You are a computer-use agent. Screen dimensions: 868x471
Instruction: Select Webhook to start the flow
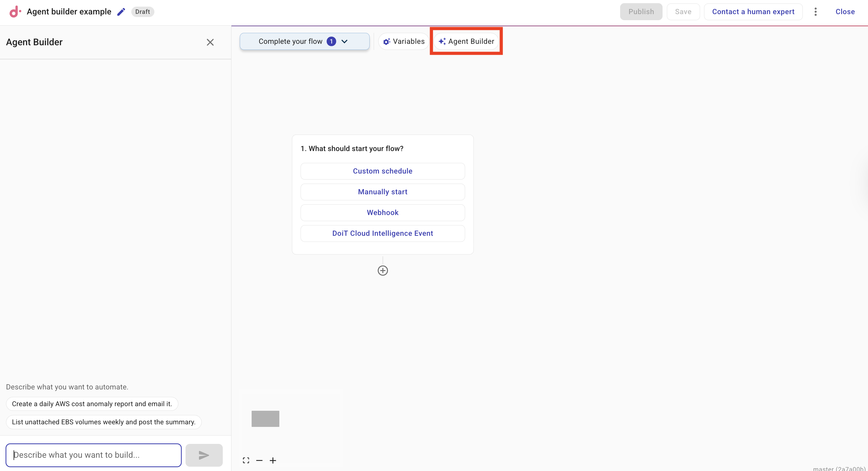click(x=382, y=212)
